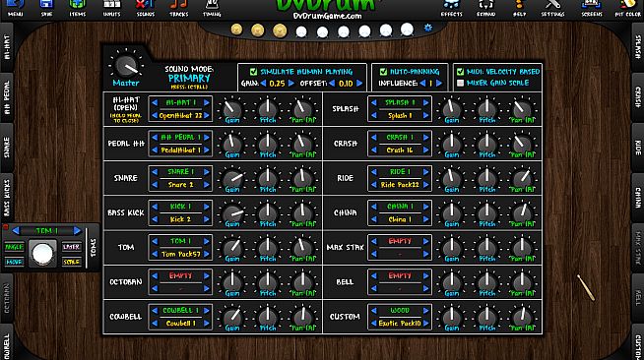Open the Timing metronome icon
Viewport: 644px width, 360px height.
212,8
